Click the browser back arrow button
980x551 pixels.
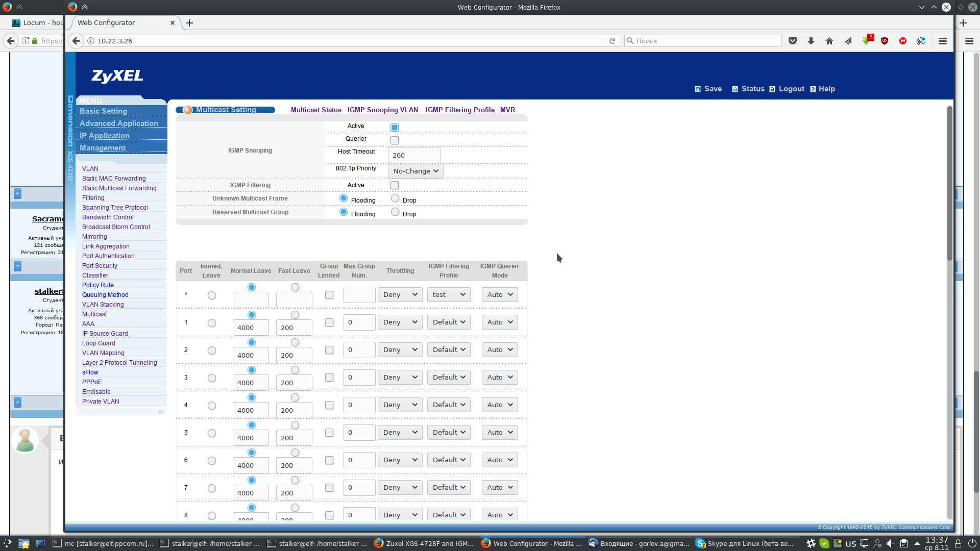pyautogui.click(x=76, y=41)
